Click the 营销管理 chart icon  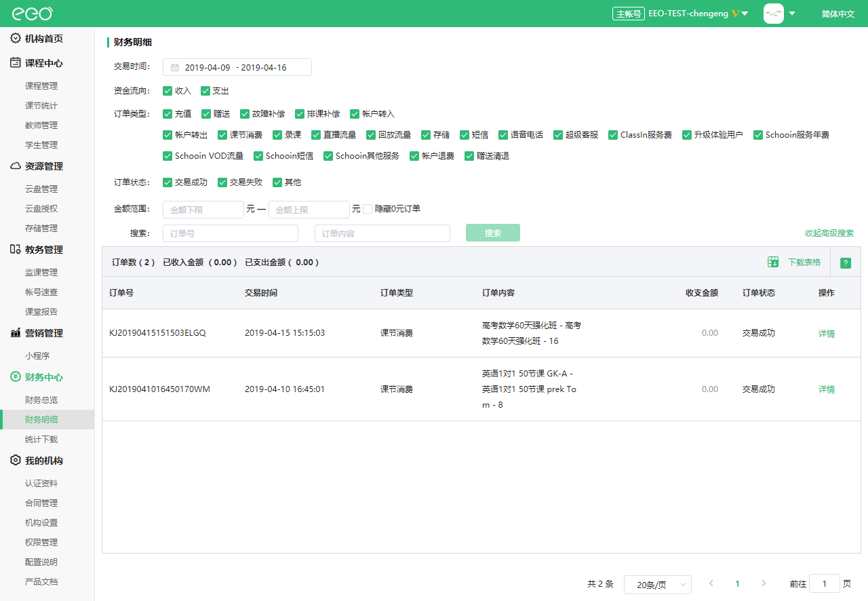click(16, 333)
